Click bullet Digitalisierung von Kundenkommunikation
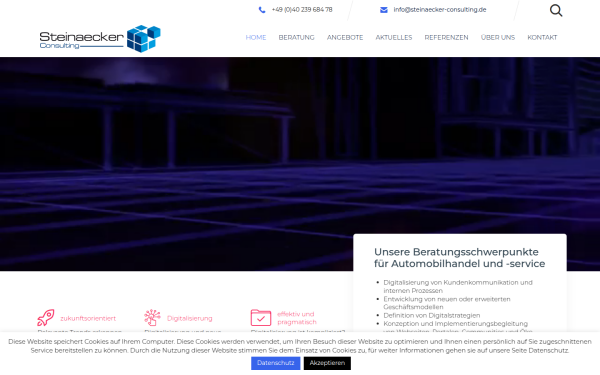 pyautogui.click(x=458, y=287)
